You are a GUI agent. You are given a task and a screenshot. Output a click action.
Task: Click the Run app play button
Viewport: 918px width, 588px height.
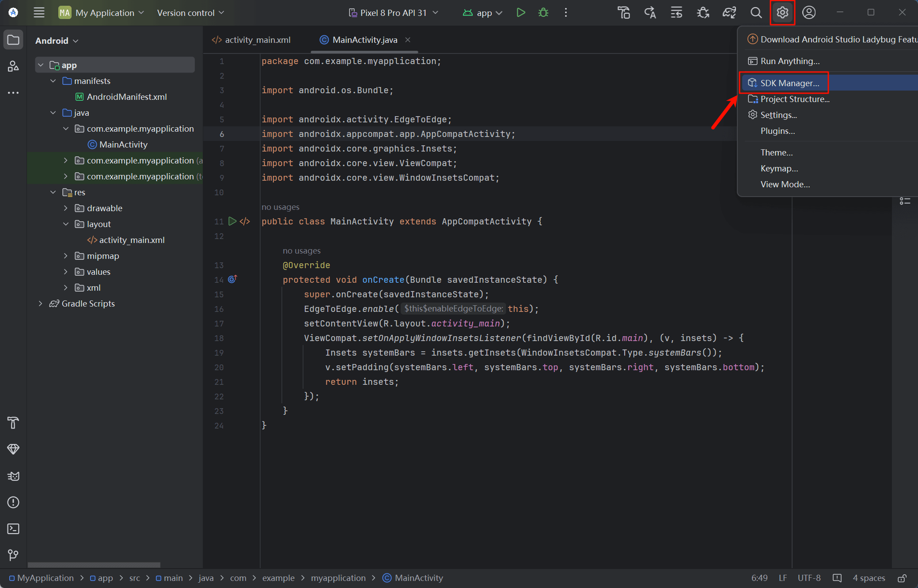521,12
